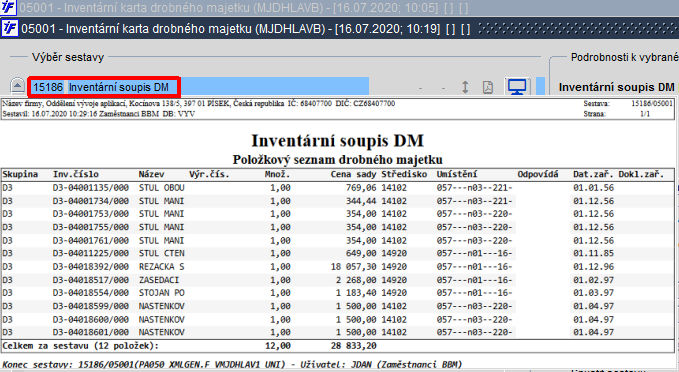Click the PDF export icon in report row
The image size is (679, 372).
(x=488, y=87)
